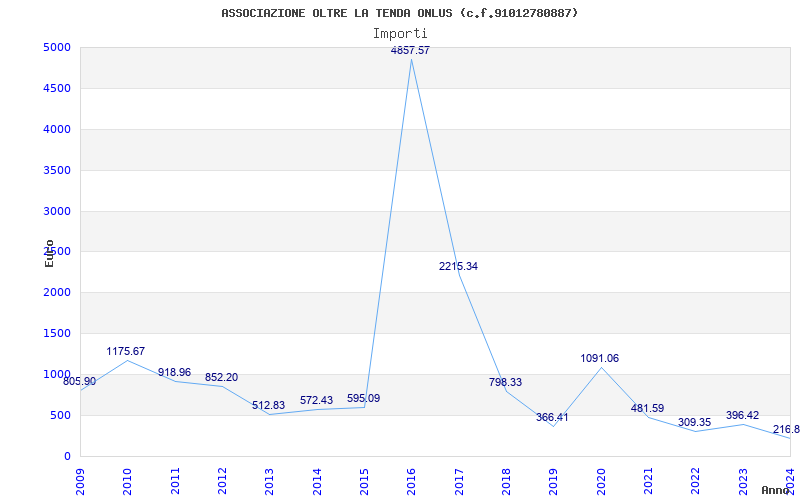Click the 512.83 data label
Image resolution: width=800 pixels, height=500 pixels.
(x=268, y=406)
